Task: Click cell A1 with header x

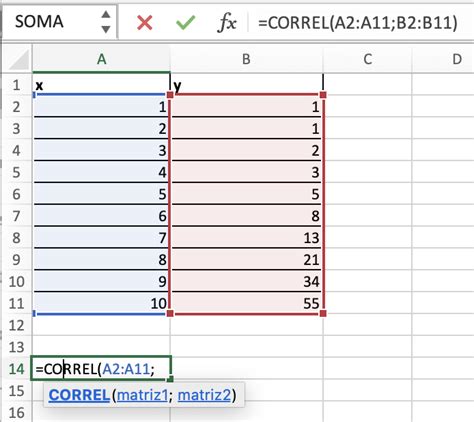Action: 101,85
